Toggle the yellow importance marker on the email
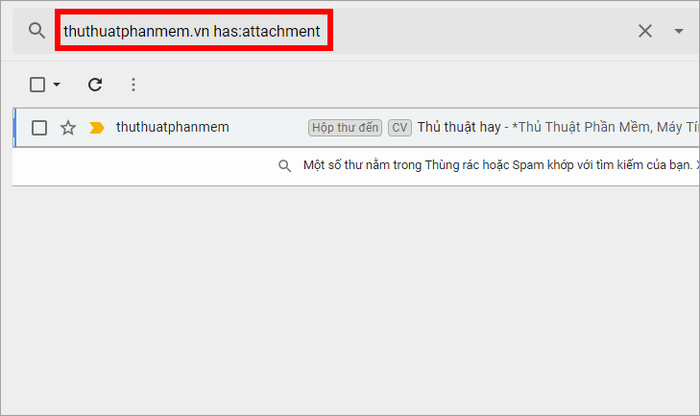Screen dimensions: 700x416 (96, 128)
